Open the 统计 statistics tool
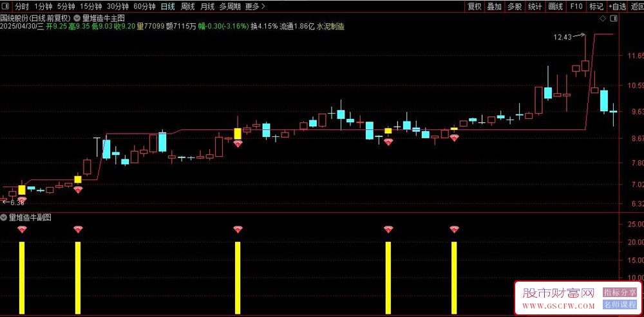This screenshot has width=644, height=317. pos(535,6)
